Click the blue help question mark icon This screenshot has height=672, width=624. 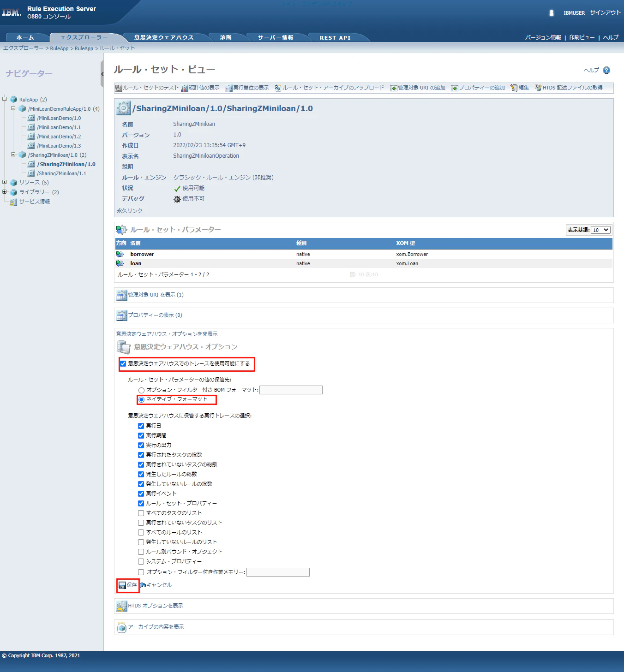click(x=606, y=70)
